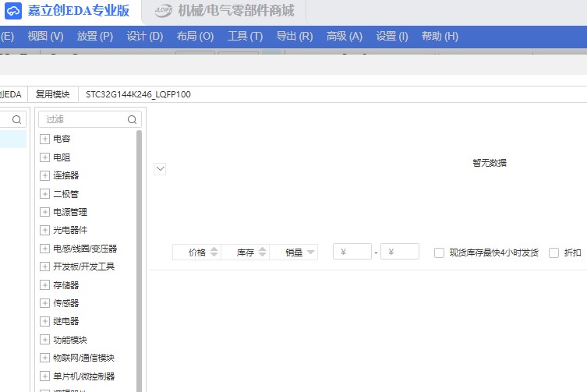Image resolution: width=587 pixels, height=392 pixels.
Task: Expand the 功能模块 tree node
Action: pyautogui.click(x=44, y=340)
